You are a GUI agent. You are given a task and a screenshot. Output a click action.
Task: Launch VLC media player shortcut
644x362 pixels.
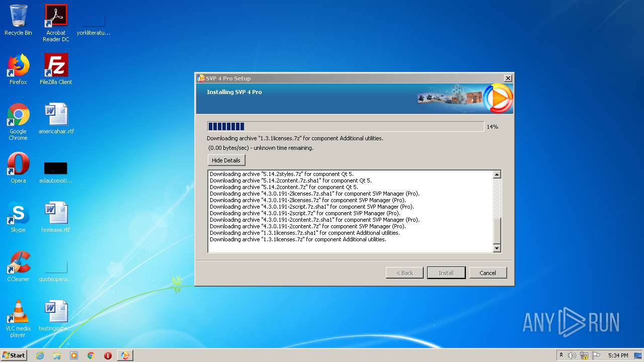[x=18, y=319]
